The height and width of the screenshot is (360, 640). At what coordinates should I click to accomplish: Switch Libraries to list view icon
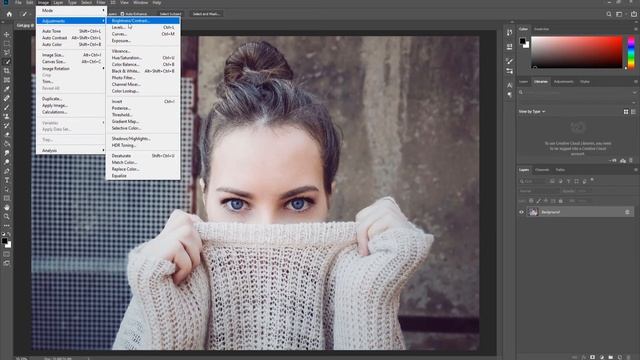click(633, 111)
